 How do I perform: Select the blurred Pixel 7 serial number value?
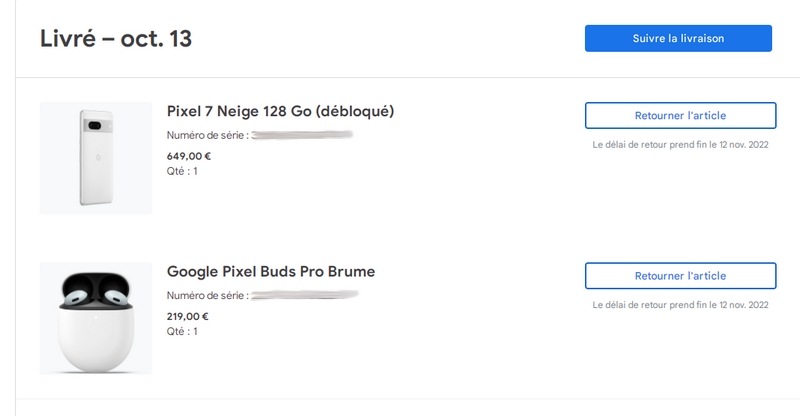pos(302,135)
